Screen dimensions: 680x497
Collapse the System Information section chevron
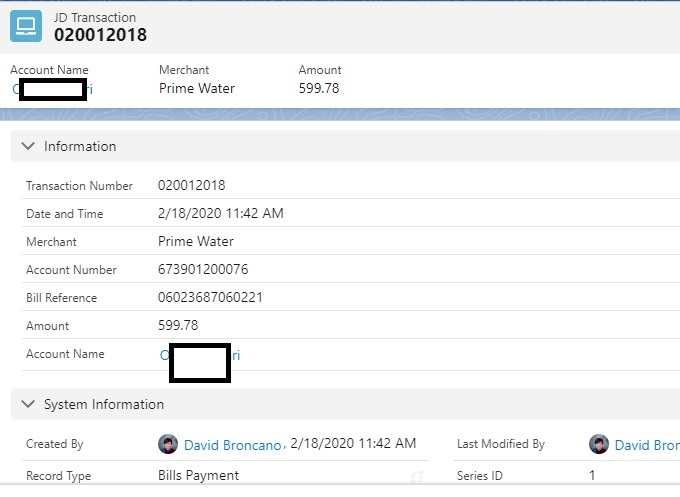(28, 405)
